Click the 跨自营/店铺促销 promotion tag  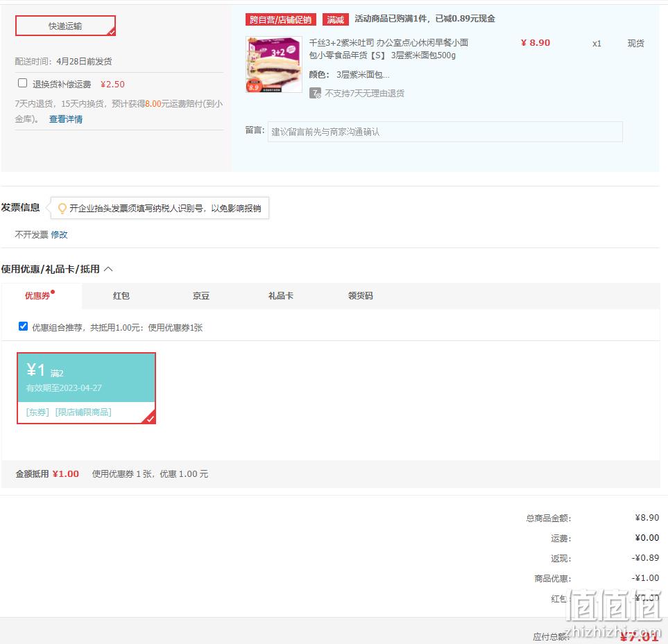click(x=280, y=19)
